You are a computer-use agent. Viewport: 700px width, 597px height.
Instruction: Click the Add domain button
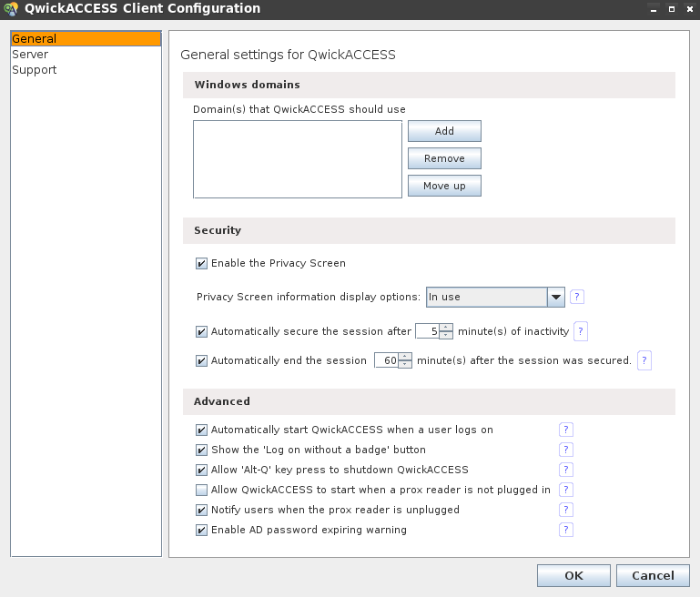click(444, 131)
